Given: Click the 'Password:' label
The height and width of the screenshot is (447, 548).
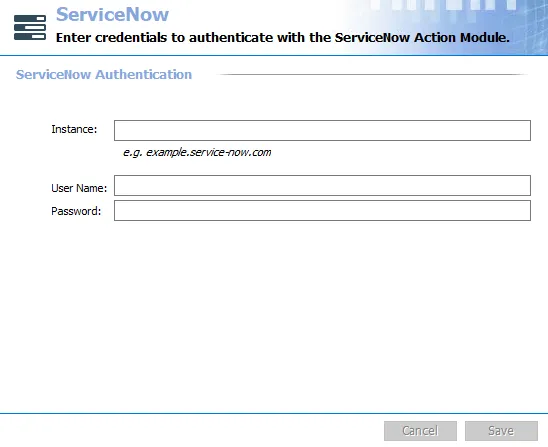Looking at the screenshot, I should point(76,211).
